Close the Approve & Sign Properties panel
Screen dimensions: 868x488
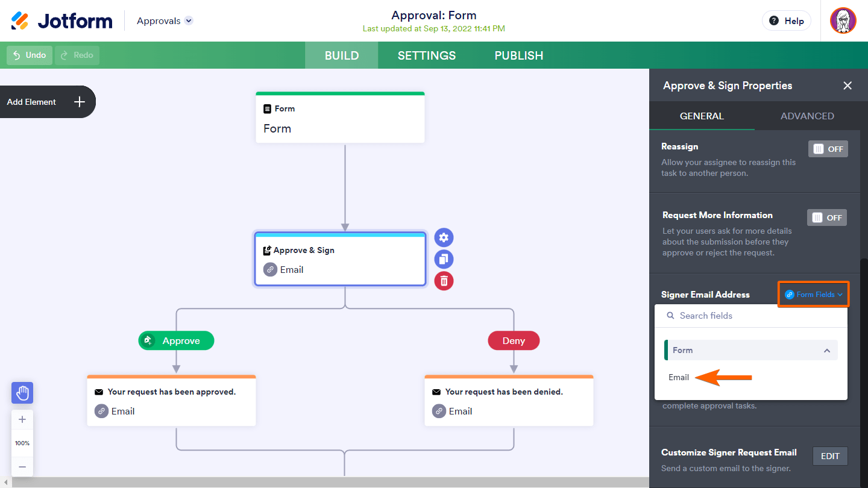[848, 86]
